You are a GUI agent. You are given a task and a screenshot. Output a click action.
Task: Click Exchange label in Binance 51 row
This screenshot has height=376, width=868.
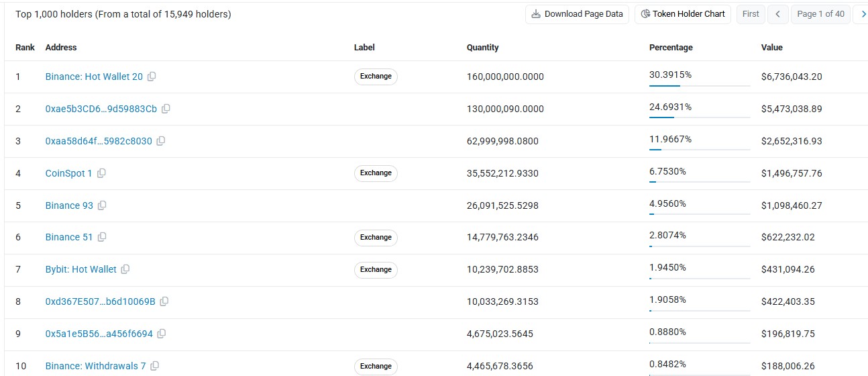coord(376,237)
